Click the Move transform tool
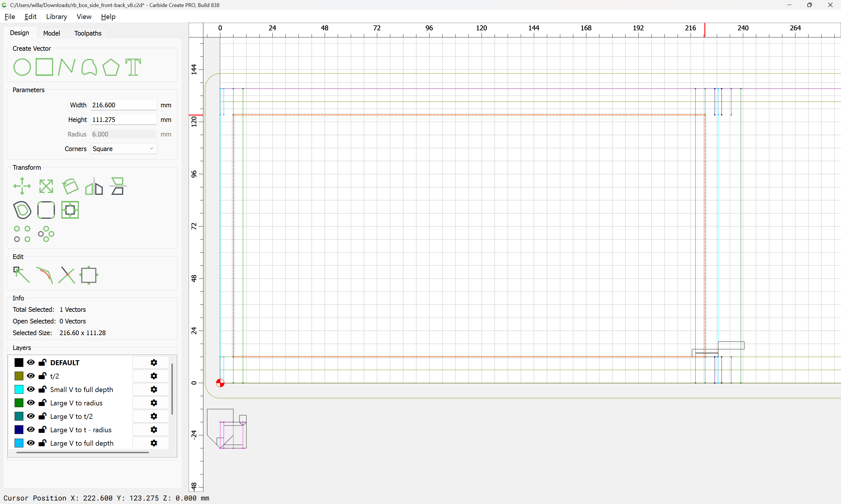This screenshot has width=841, height=504. click(22, 186)
